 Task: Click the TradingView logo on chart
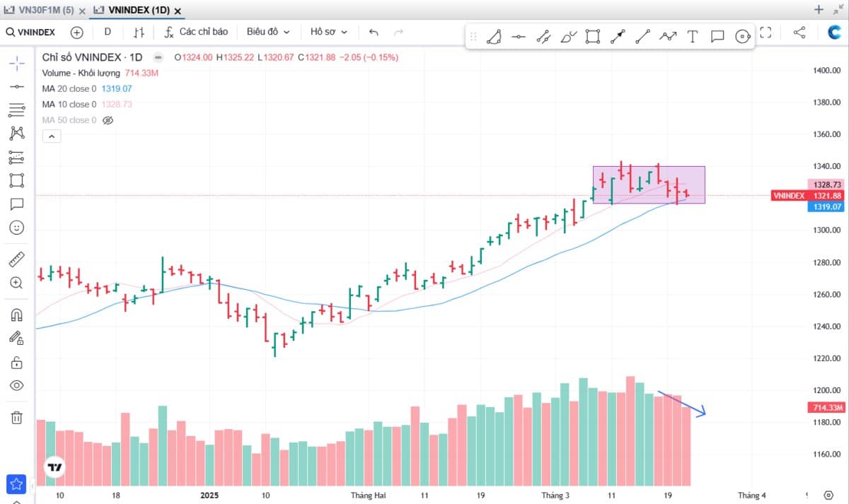point(54,467)
